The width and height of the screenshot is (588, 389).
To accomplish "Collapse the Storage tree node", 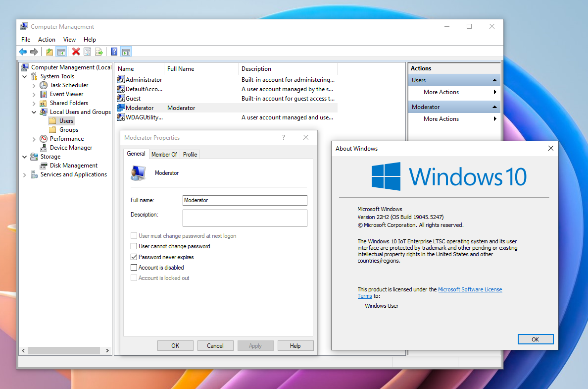I will pyautogui.click(x=25, y=157).
